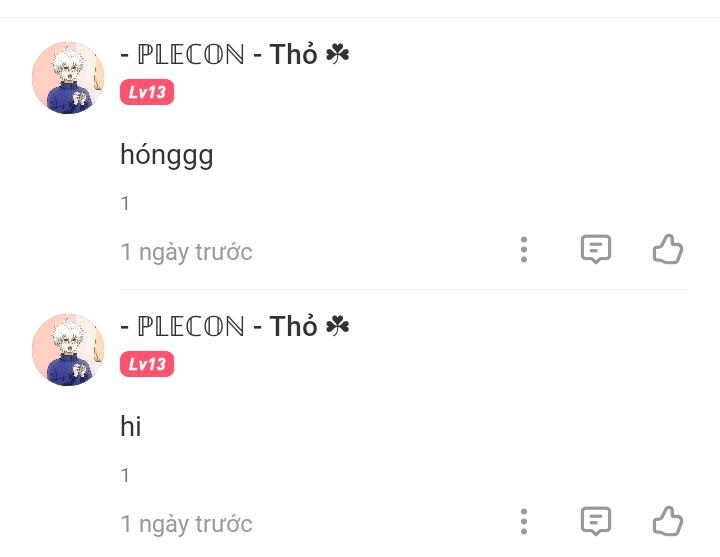Tap the count "1" below the "hónggg" comment

click(125, 203)
